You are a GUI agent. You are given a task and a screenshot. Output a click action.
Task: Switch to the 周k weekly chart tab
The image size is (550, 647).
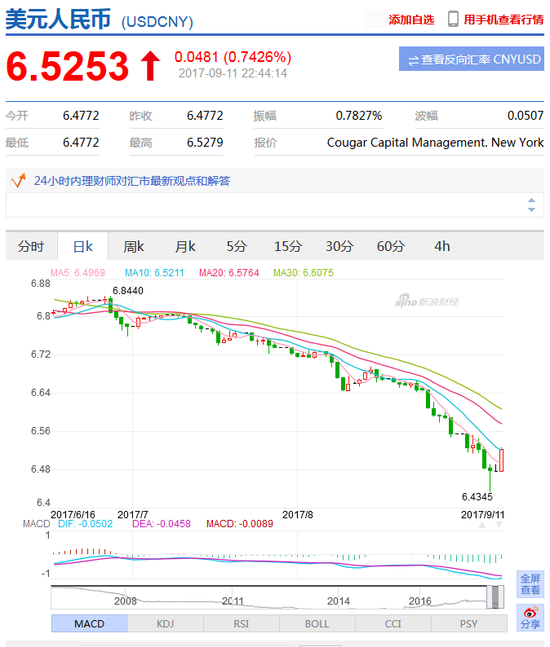(x=133, y=246)
